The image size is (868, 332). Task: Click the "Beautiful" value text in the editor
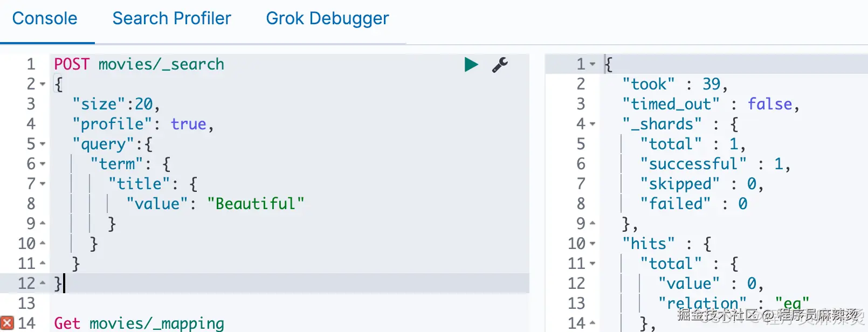(x=256, y=204)
